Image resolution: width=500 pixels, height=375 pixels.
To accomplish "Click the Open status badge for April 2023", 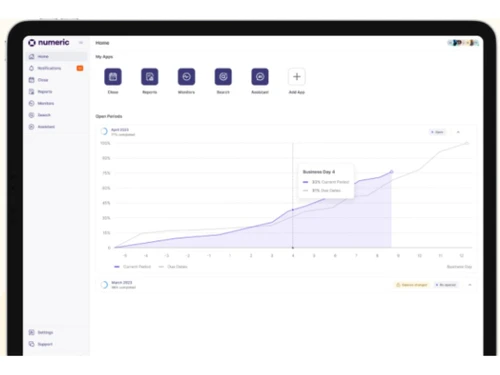I will [x=437, y=132].
